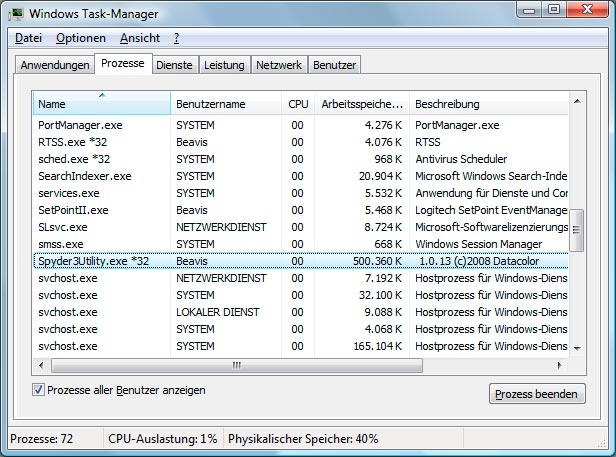The image size is (616, 457).
Task: Select svchost.exe run by LOKALER DIENST
Action: [301, 312]
